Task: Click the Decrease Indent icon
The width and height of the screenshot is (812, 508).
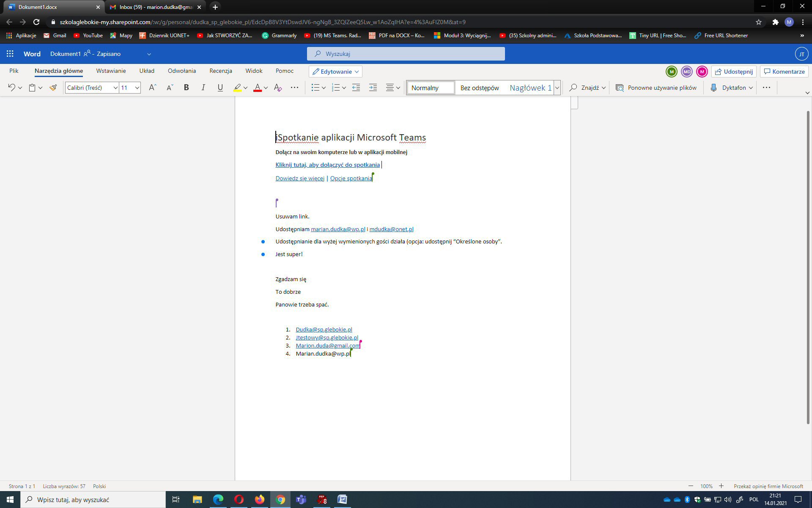Action: click(356, 88)
